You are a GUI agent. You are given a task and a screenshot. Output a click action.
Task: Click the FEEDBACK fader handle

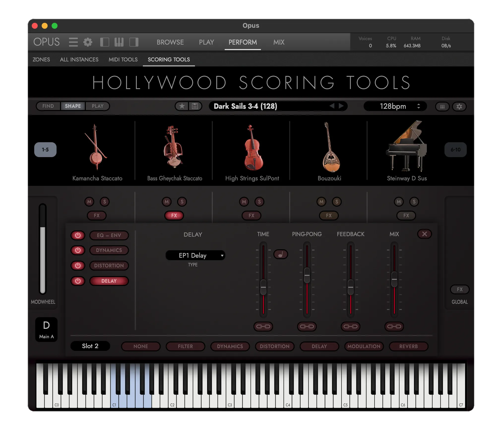click(x=350, y=287)
